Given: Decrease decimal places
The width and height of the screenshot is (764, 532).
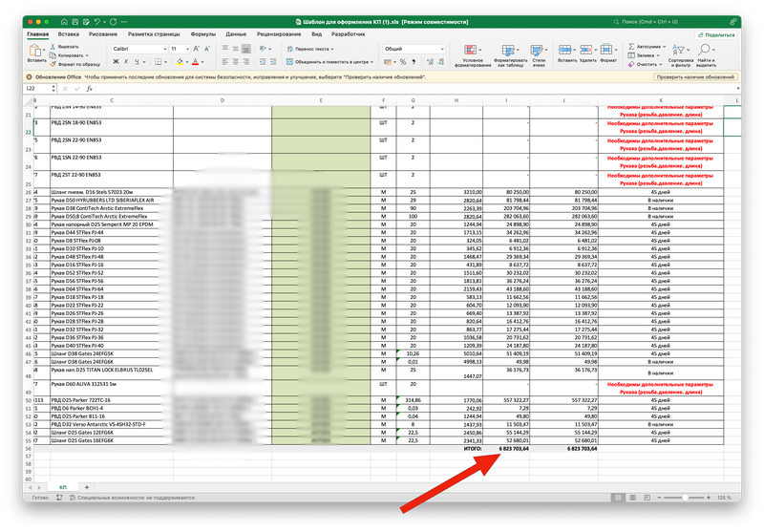Looking at the screenshot, I should (x=441, y=62).
